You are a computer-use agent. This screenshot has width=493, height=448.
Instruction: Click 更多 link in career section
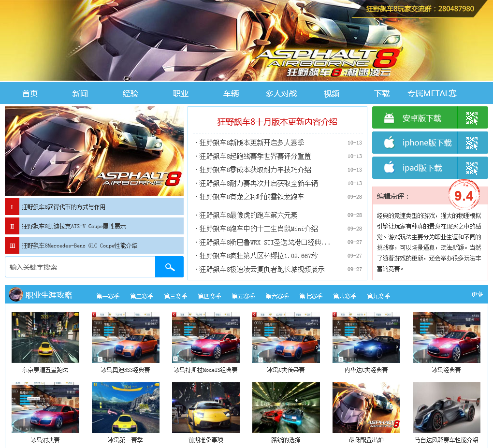pyautogui.click(x=477, y=294)
